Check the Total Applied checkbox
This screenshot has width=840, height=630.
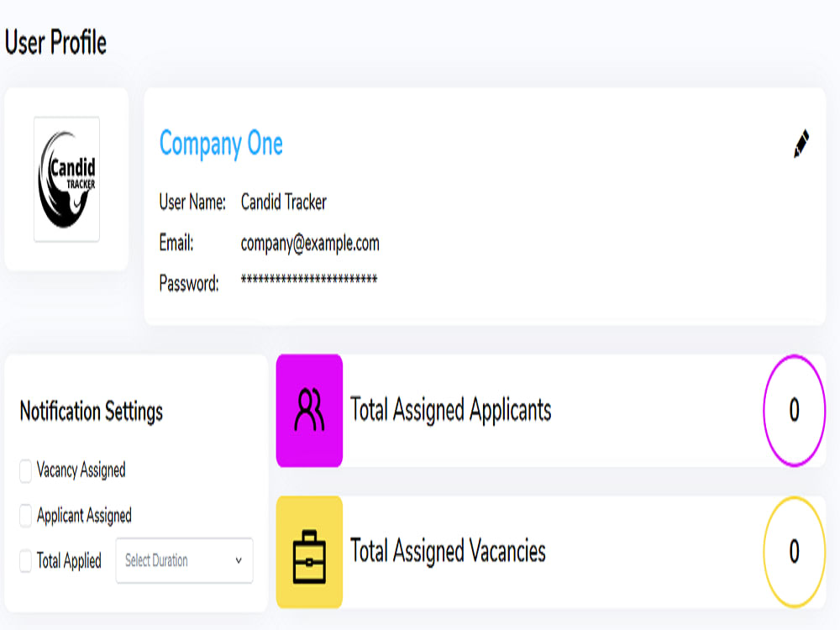coord(25,560)
